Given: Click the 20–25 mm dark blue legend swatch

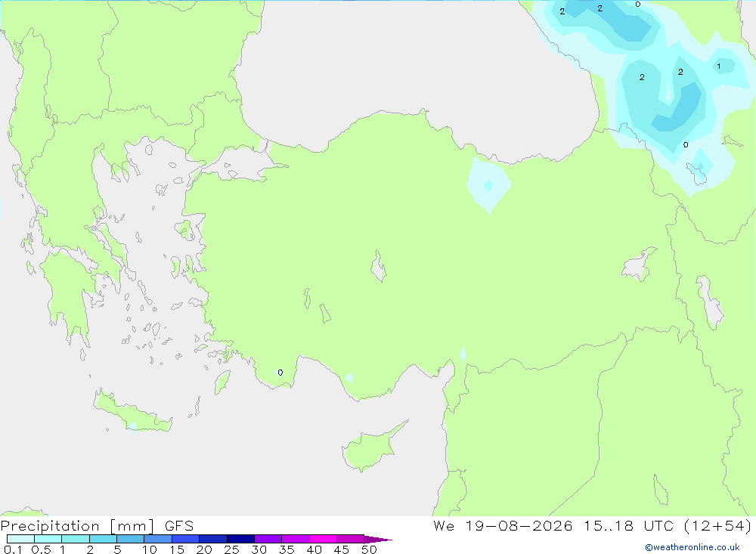Looking at the screenshot, I should click(x=213, y=539).
